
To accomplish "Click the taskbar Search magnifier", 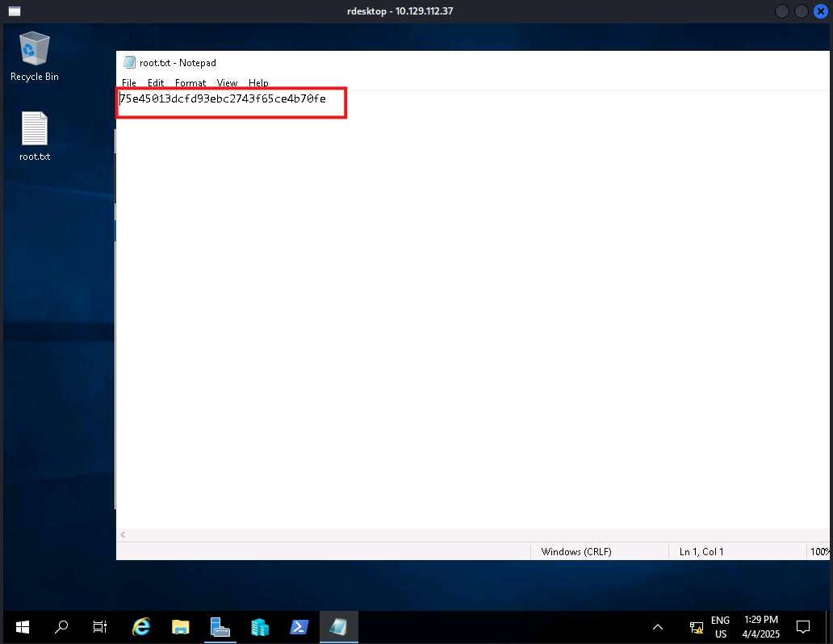I will click(61, 628).
